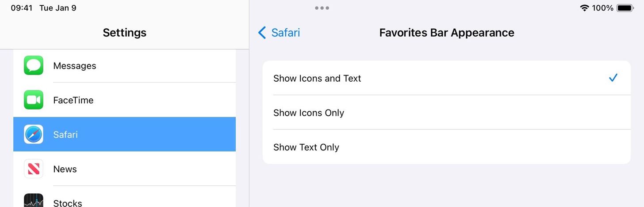
Task: Tap the Wi-Fi status icon
Action: pyautogui.click(x=584, y=8)
